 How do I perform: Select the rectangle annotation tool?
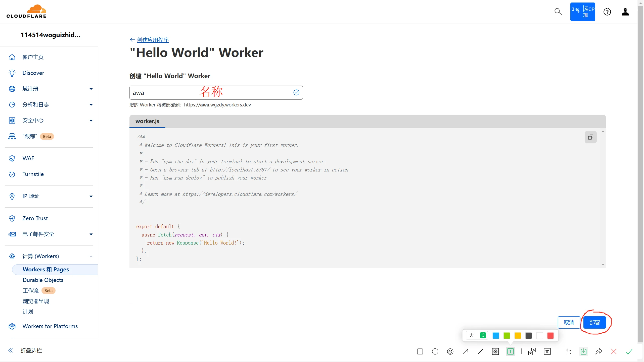coord(420,351)
